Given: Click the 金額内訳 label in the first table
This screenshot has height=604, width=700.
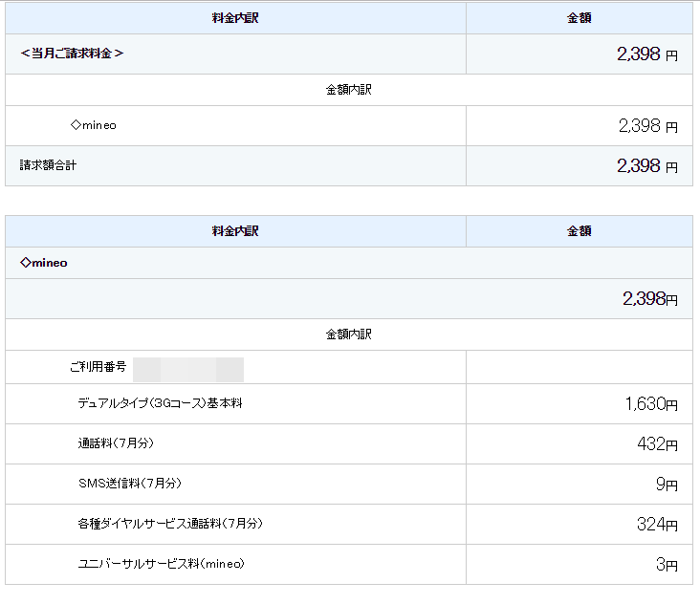Looking at the screenshot, I should click(349, 90).
